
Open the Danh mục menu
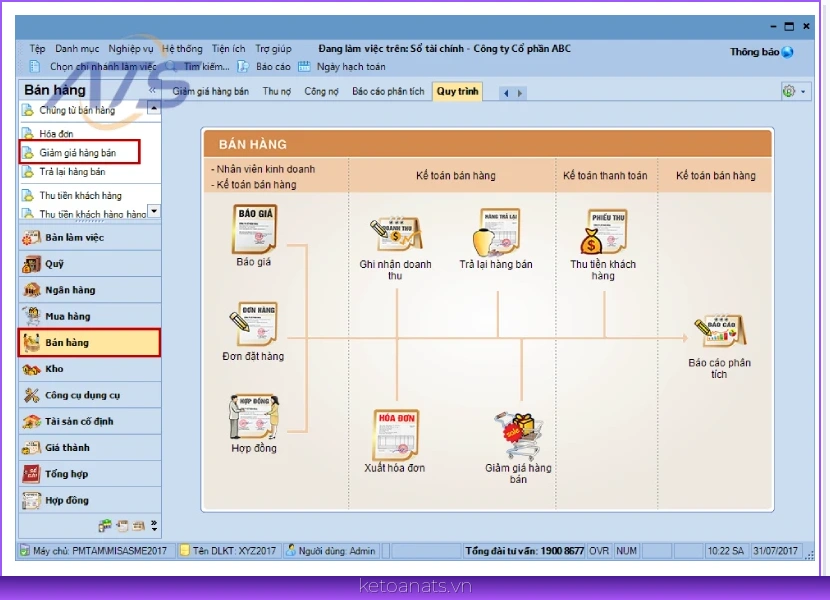click(77, 49)
